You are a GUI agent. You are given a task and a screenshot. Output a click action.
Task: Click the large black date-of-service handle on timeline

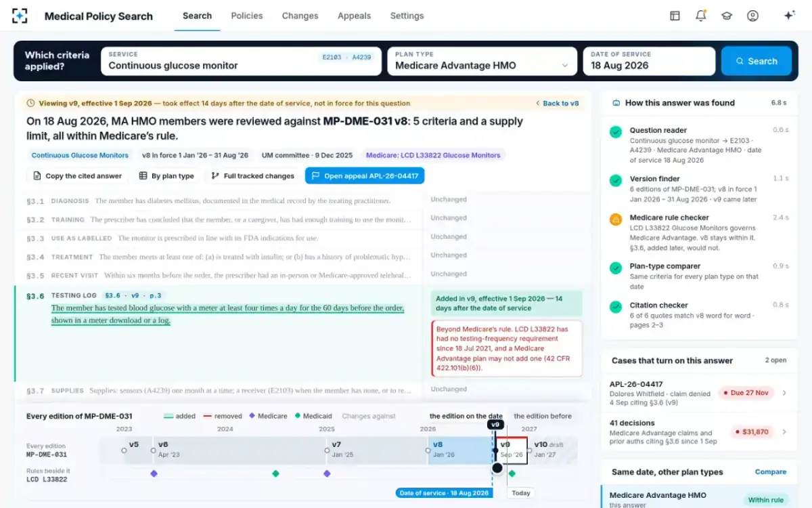(x=497, y=468)
